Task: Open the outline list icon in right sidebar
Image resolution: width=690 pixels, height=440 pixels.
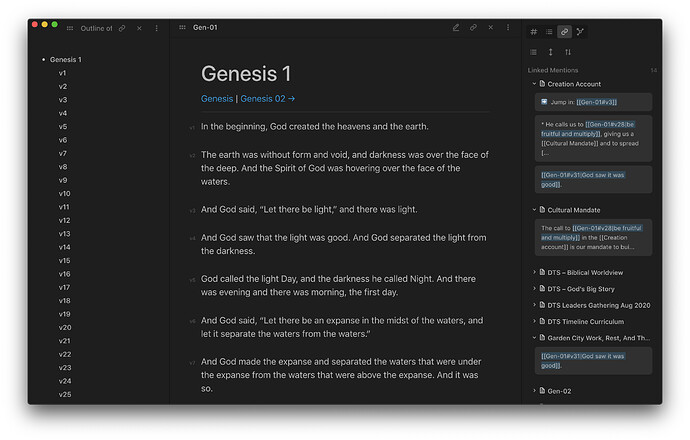Action: point(549,32)
